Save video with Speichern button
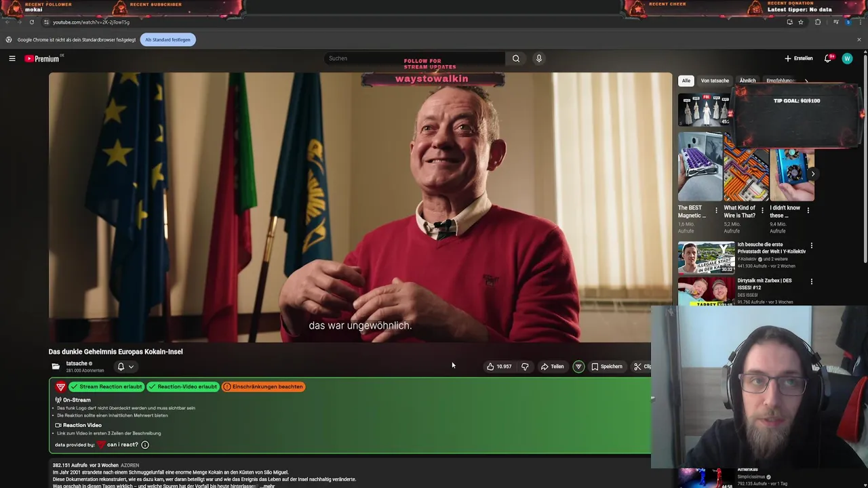This screenshot has width=868, height=488. (x=606, y=367)
